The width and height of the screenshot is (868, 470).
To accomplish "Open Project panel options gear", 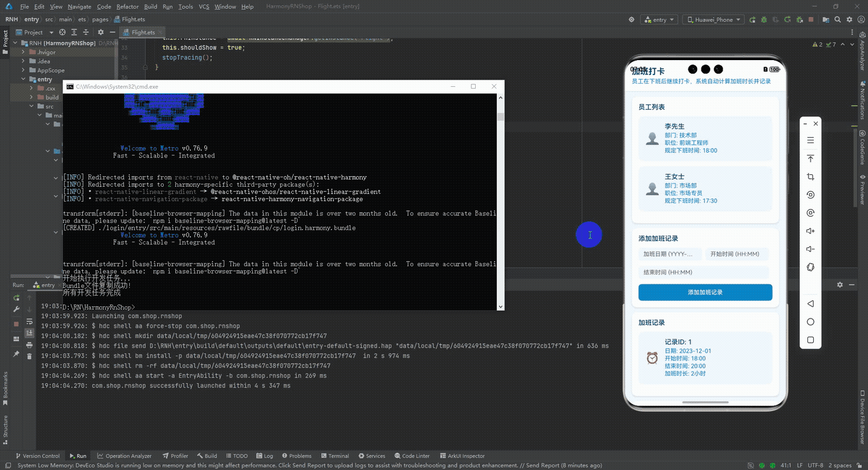I will point(101,32).
